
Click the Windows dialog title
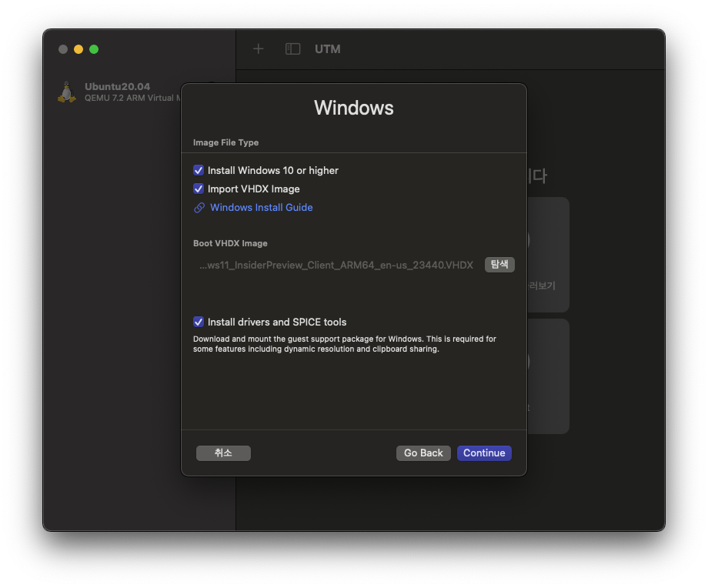pyautogui.click(x=354, y=108)
